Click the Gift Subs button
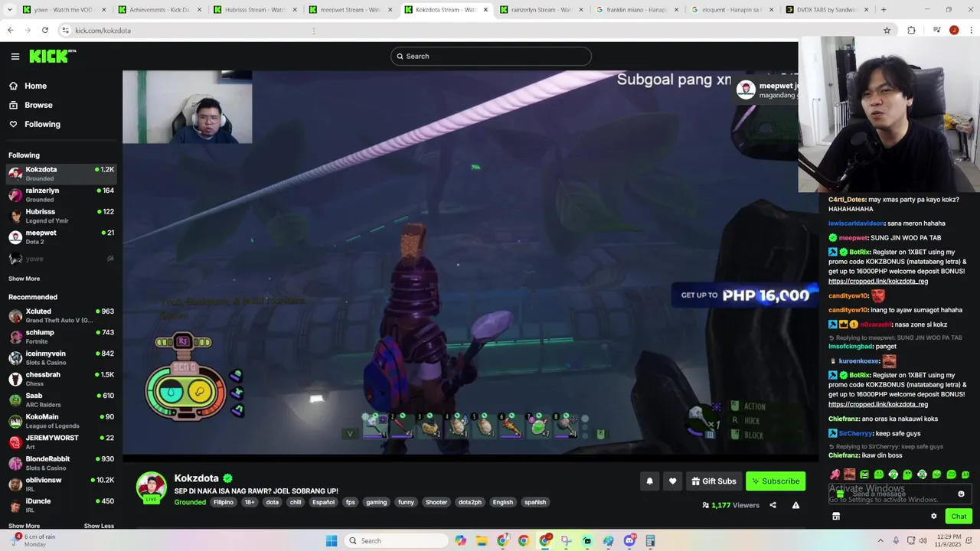 (714, 481)
